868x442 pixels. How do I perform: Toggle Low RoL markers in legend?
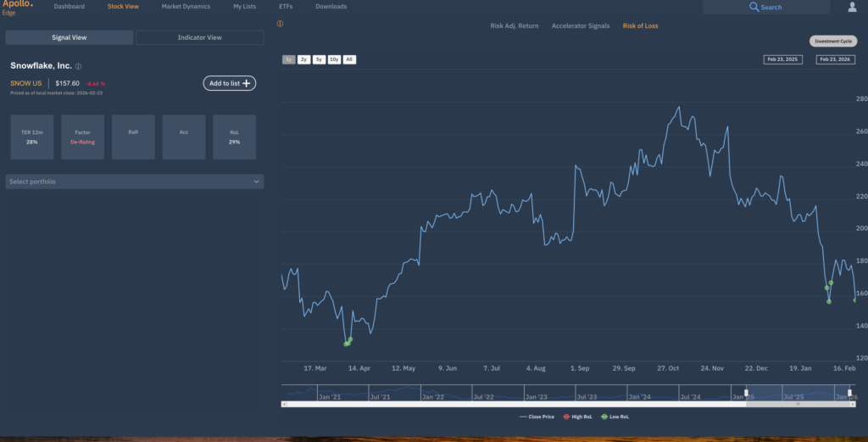click(615, 417)
